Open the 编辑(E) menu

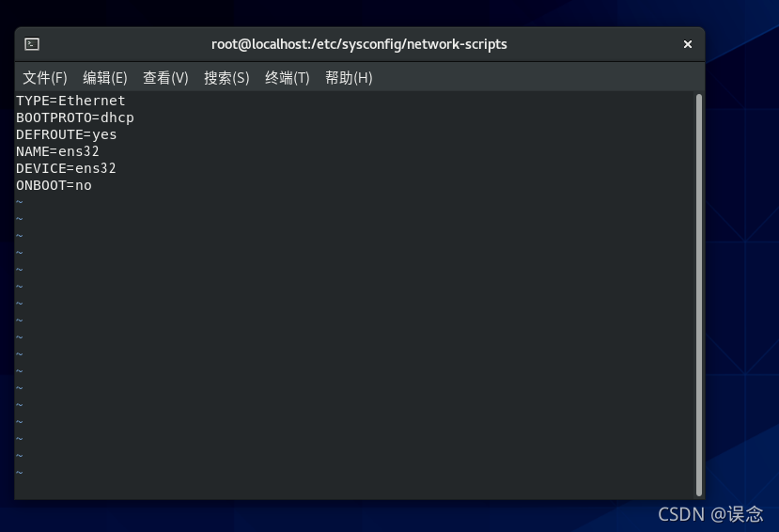coord(105,77)
